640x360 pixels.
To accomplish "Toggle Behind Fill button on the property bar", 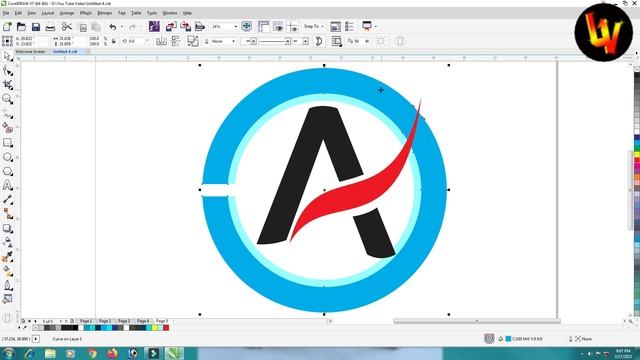I will (x=336, y=41).
